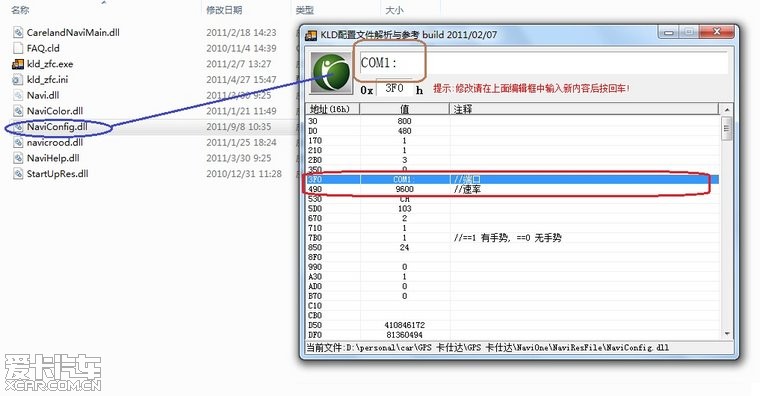Image resolution: width=760 pixels, height=396 pixels.
Task: Select the NaviConfig.dll file icon
Action: (x=18, y=127)
